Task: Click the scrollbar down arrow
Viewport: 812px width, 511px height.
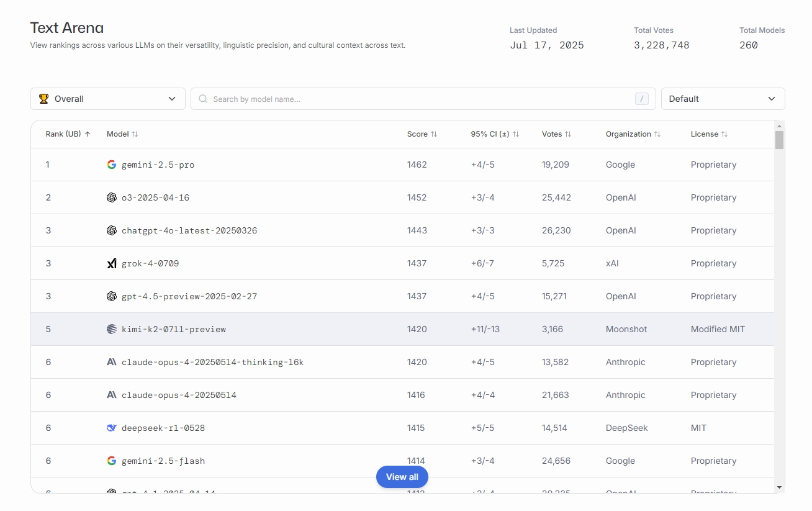Action: pyautogui.click(x=780, y=487)
